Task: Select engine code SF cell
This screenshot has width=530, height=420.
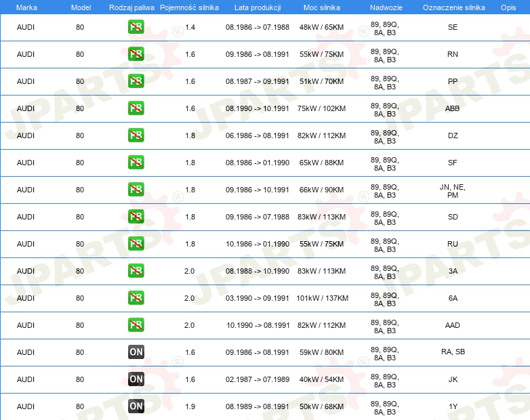Action: (x=453, y=163)
